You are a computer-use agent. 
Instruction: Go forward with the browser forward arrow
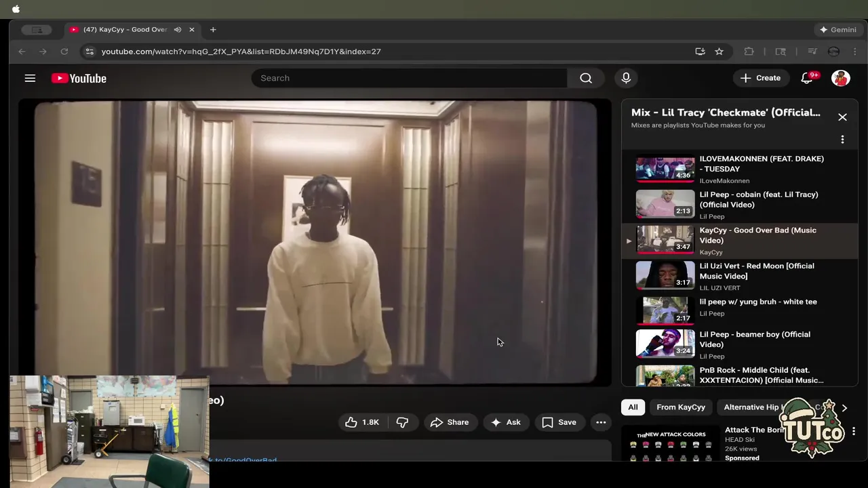[43, 52]
